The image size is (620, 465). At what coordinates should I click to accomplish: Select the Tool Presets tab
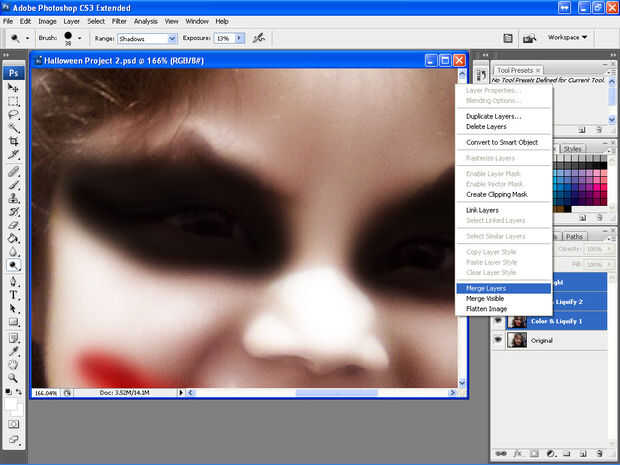tap(518, 70)
